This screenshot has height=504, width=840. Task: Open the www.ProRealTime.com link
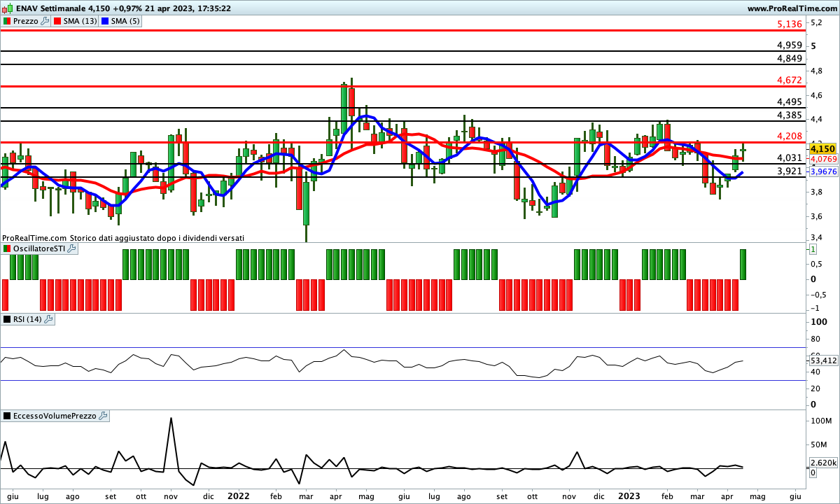(x=792, y=8)
